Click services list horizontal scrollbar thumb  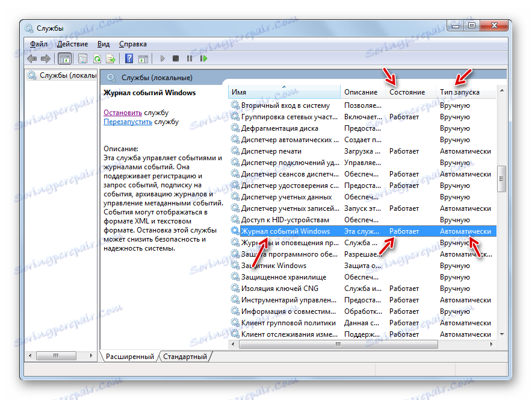[x=338, y=345]
